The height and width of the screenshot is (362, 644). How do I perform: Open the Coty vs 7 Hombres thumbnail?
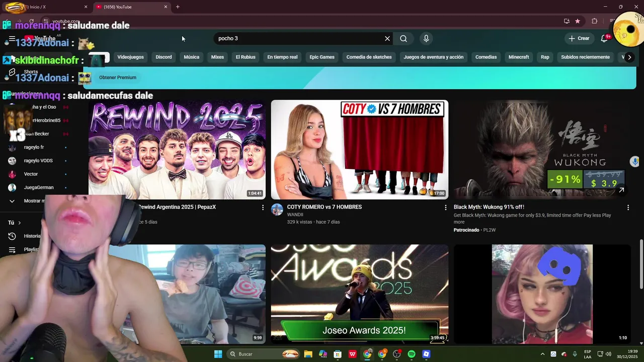(360, 149)
